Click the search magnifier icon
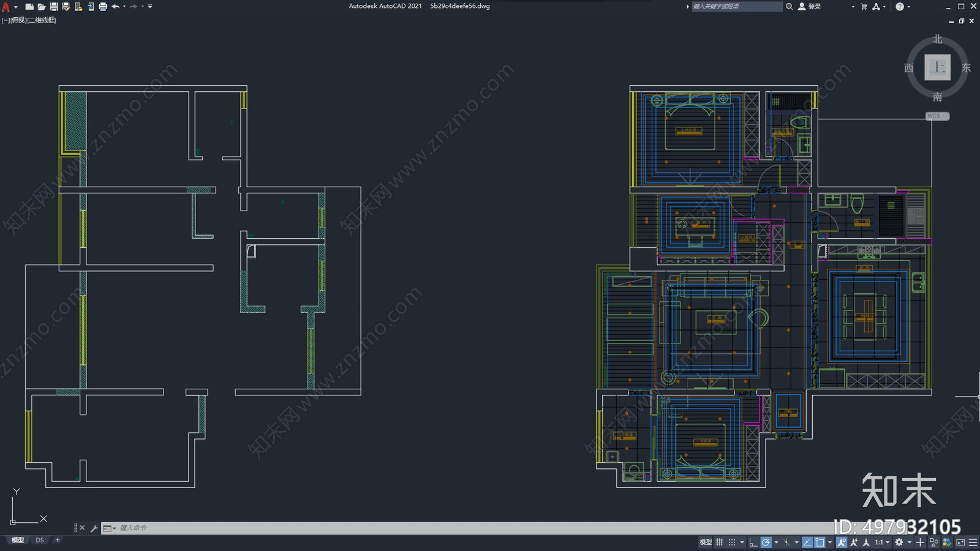Viewport: 980px width, 551px height. [x=790, y=7]
